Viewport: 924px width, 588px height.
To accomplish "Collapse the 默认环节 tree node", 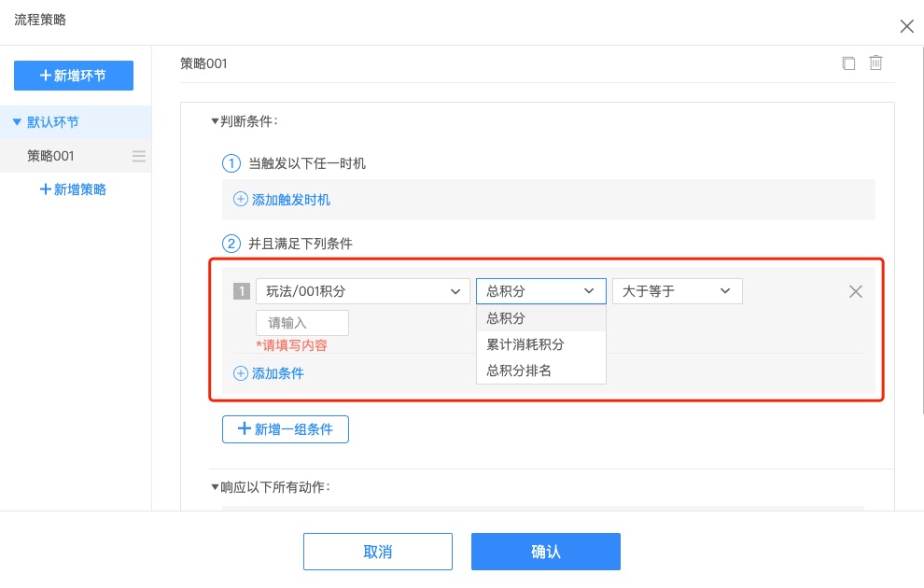I will pyautogui.click(x=17, y=122).
